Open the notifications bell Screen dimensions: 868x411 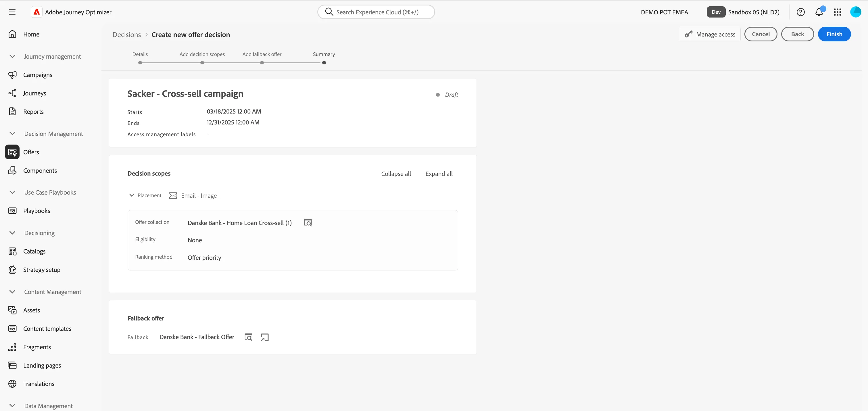pyautogui.click(x=819, y=12)
